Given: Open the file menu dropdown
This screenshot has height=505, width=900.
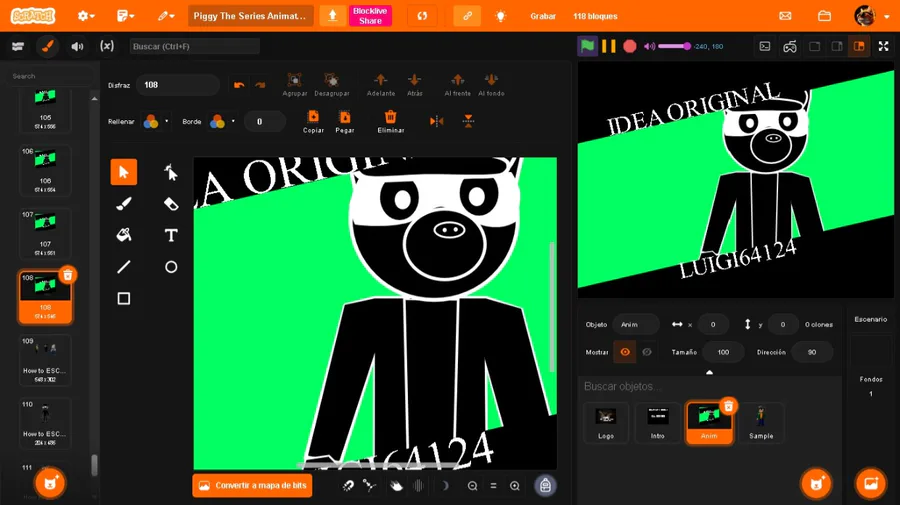Looking at the screenshot, I should coord(125,16).
